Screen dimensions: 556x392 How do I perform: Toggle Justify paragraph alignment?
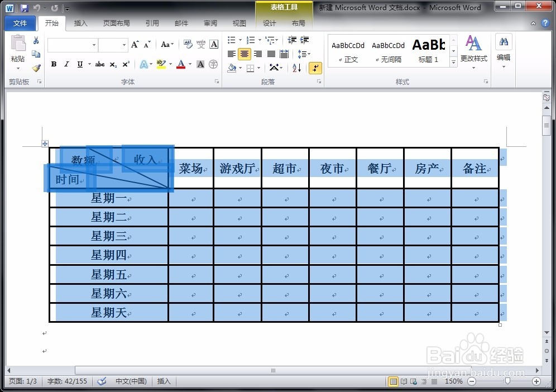271,54
